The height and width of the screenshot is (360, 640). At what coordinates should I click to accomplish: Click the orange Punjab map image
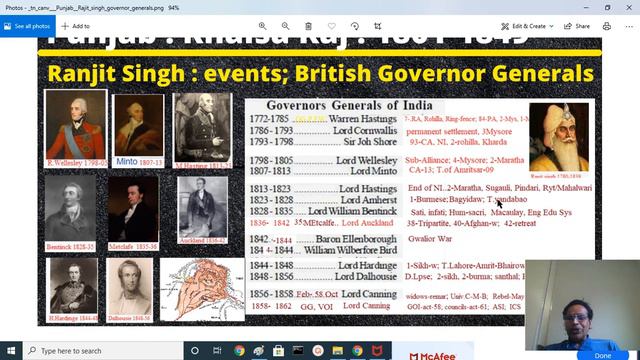point(202,289)
